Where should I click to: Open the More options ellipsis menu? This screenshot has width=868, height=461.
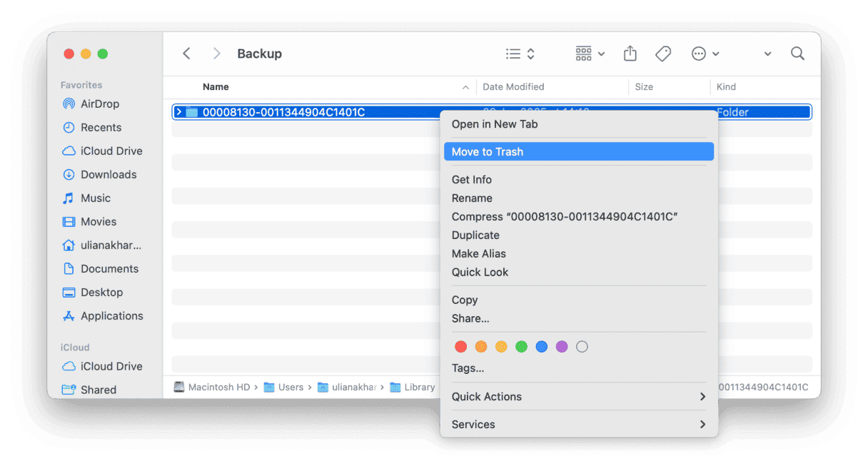[x=700, y=53]
